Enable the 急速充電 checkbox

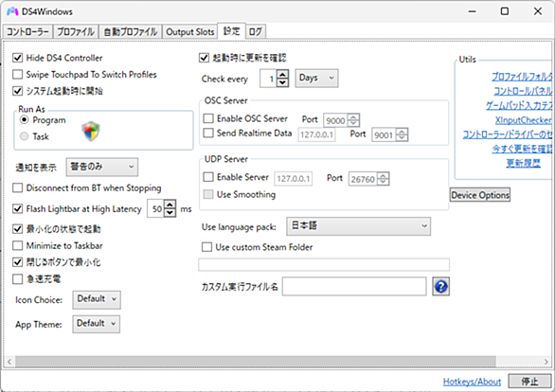[x=17, y=279]
